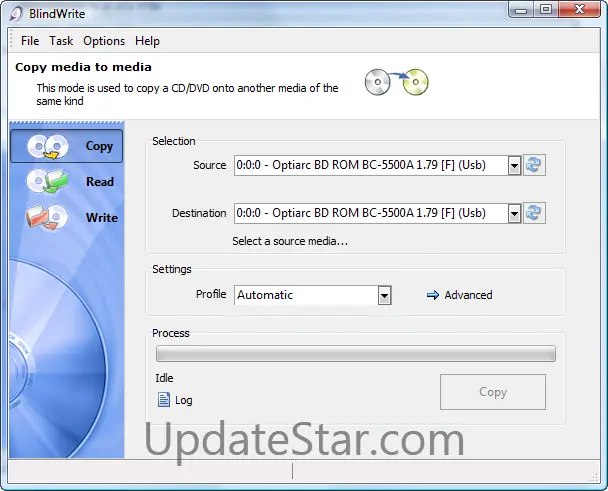Select the Copy mode in the sidebar
Viewport: 608px width, 491px height.
click(66, 146)
